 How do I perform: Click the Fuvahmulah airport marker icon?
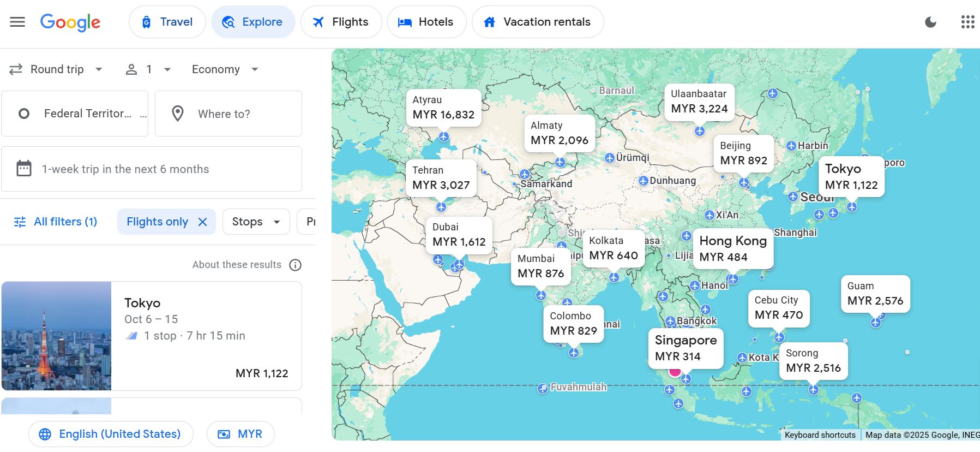coord(543,389)
